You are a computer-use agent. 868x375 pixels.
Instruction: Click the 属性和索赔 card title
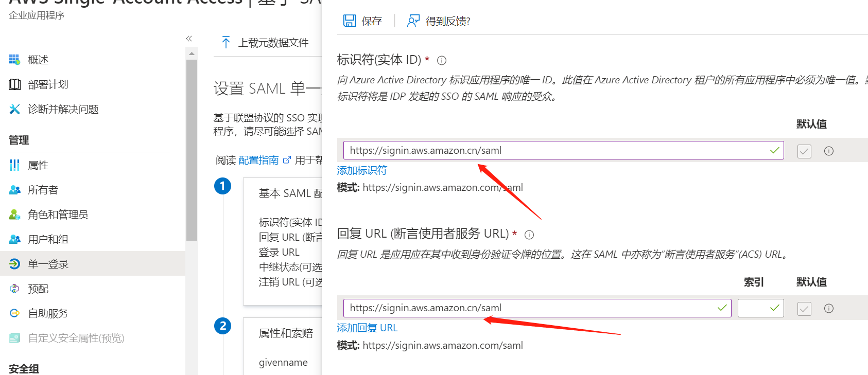click(x=286, y=333)
